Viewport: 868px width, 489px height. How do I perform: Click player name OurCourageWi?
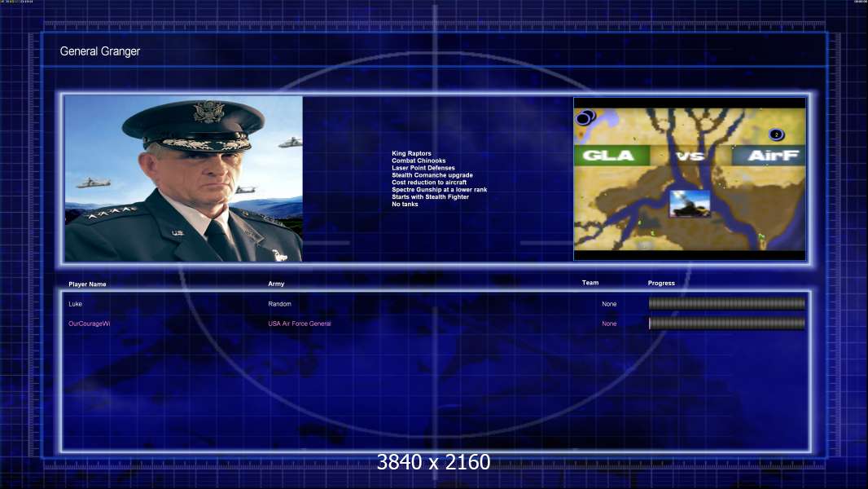coord(89,324)
